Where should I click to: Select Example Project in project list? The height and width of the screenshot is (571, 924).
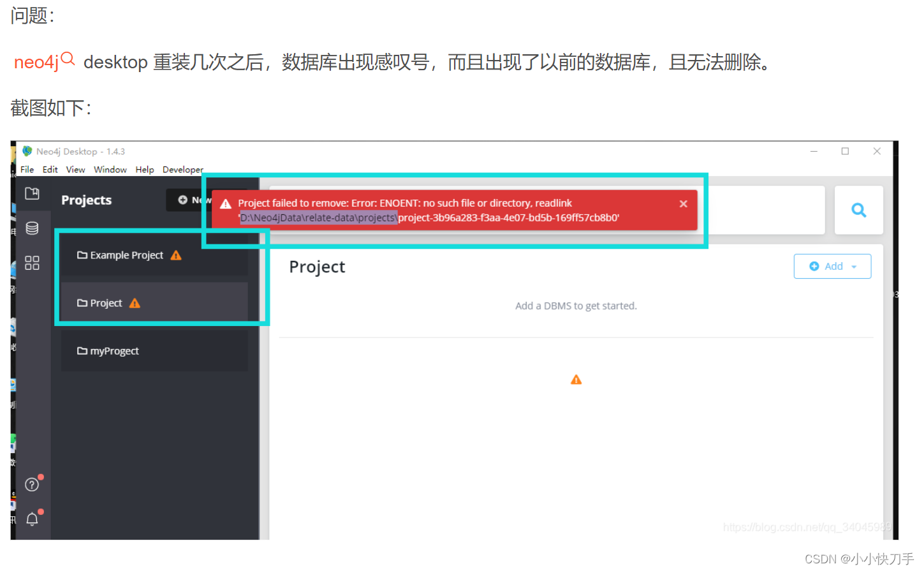click(154, 255)
